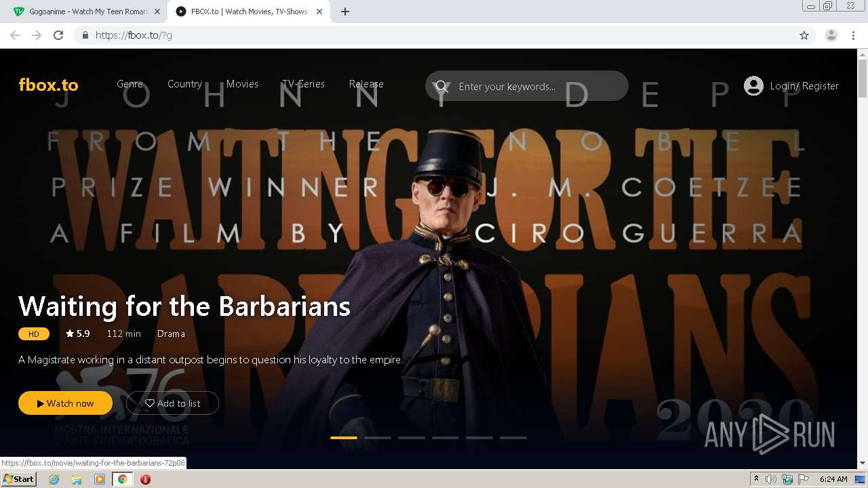Open the Chrome profile avatar
Image resolution: width=868 pixels, height=488 pixels.
(831, 35)
